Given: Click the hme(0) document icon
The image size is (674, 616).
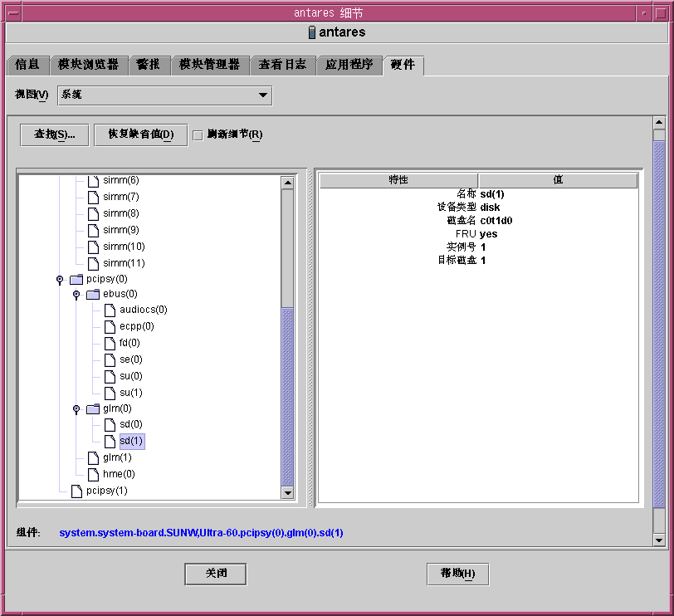Looking at the screenshot, I should [x=93, y=475].
